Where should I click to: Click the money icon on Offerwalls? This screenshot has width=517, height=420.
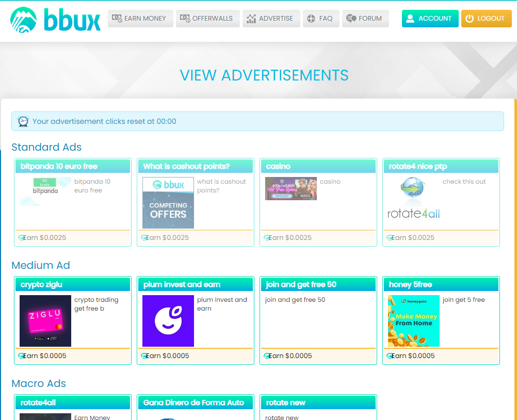[185, 19]
